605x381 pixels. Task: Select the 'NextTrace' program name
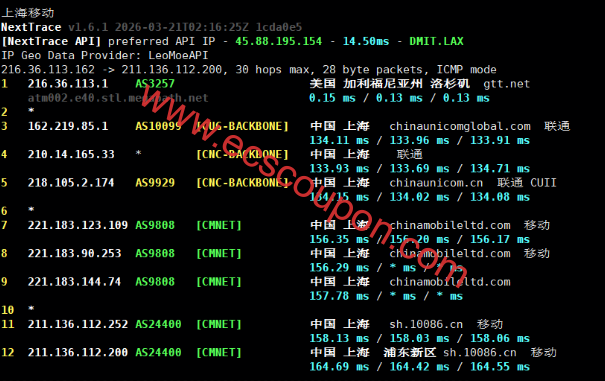31,27
